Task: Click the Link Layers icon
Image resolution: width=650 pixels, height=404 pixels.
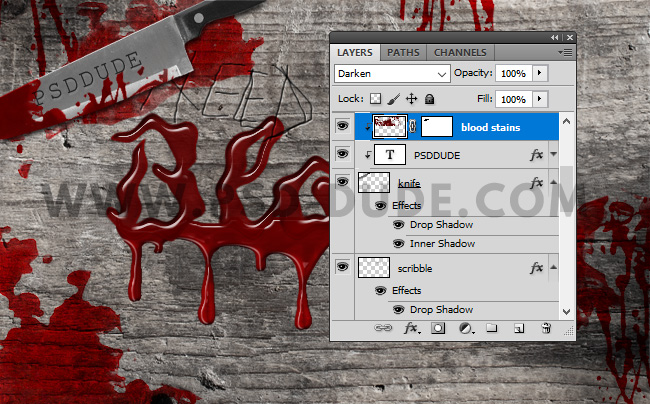Action: pos(383,328)
